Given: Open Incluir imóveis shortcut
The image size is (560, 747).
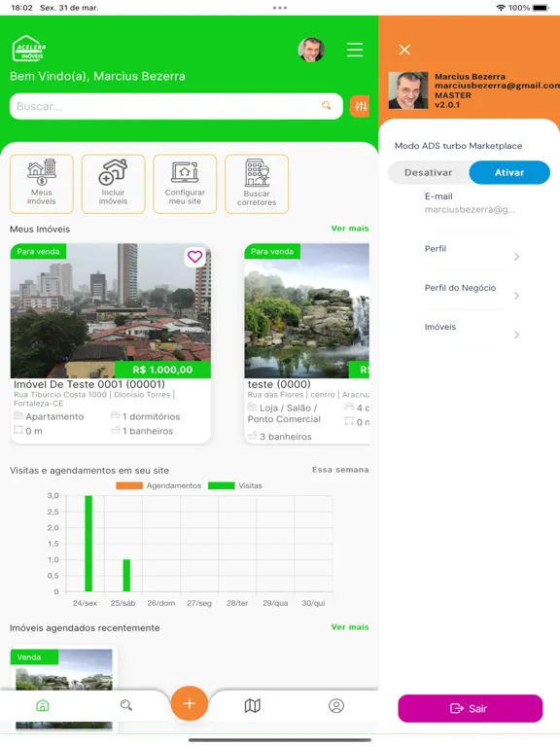Looking at the screenshot, I should pyautogui.click(x=114, y=184).
